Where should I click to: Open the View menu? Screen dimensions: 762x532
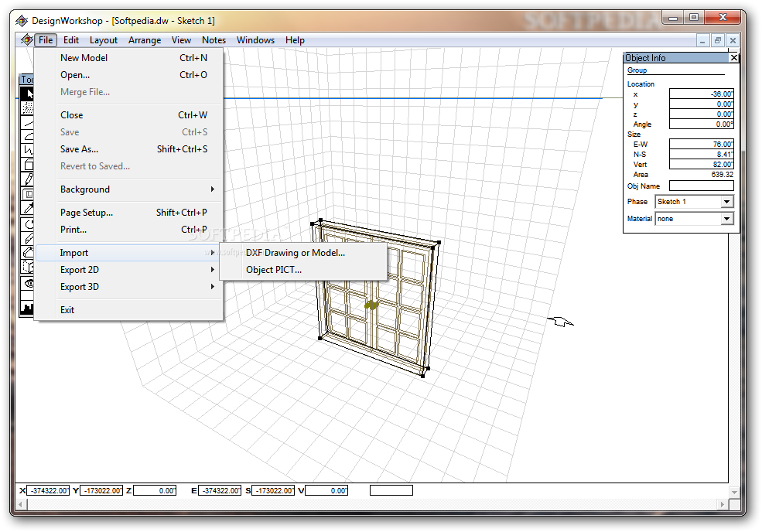[181, 40]
